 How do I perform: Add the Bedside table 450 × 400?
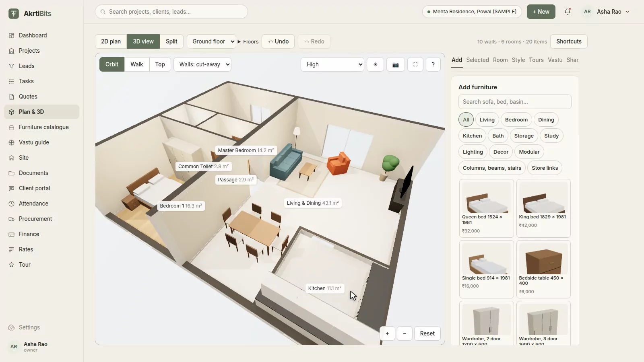coord(543,269)
